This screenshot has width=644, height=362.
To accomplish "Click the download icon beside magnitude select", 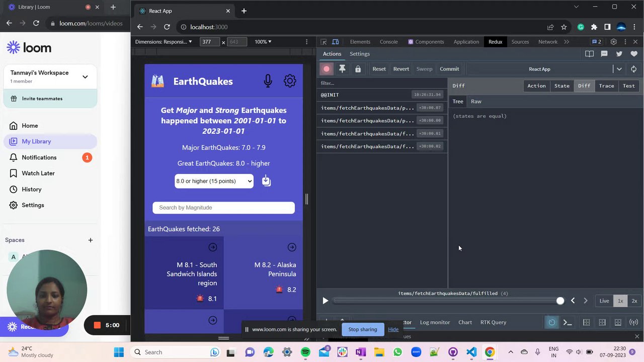I will tap(266, 181).
